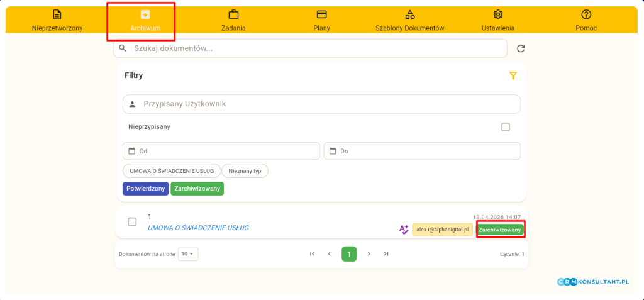Screen dimensions: 644x300
Task: Click the blue Potwierdzony status button
Action: click(x=146, y=188)
